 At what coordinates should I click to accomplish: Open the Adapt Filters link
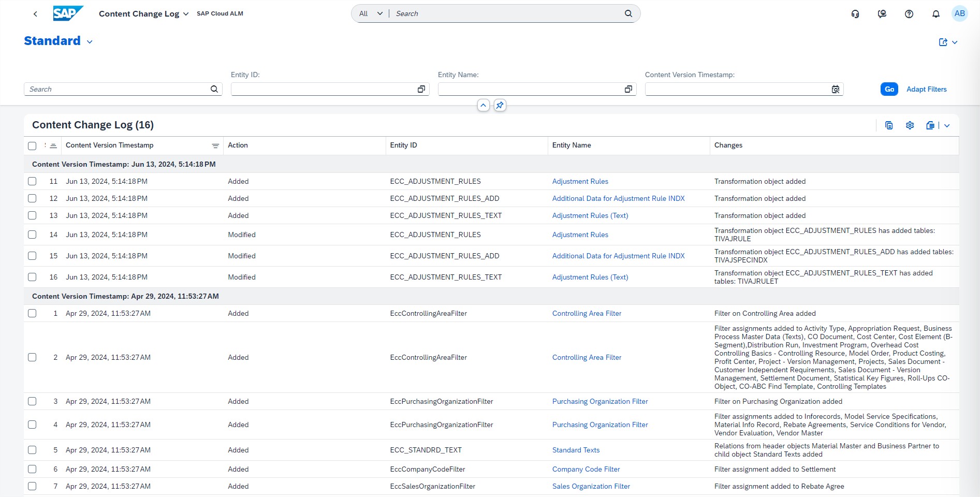tap(926, 89)
